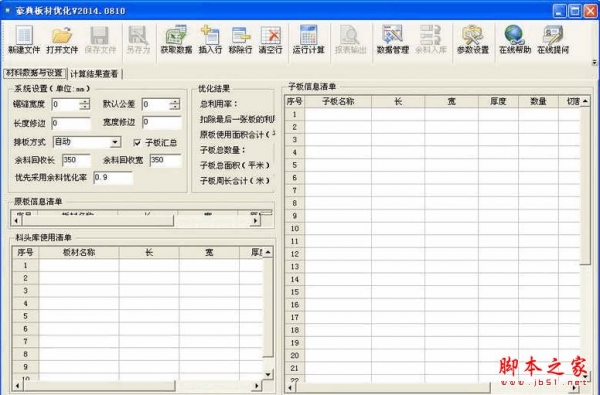Switch to 材料数据与设置 tab

coord(34,73)
